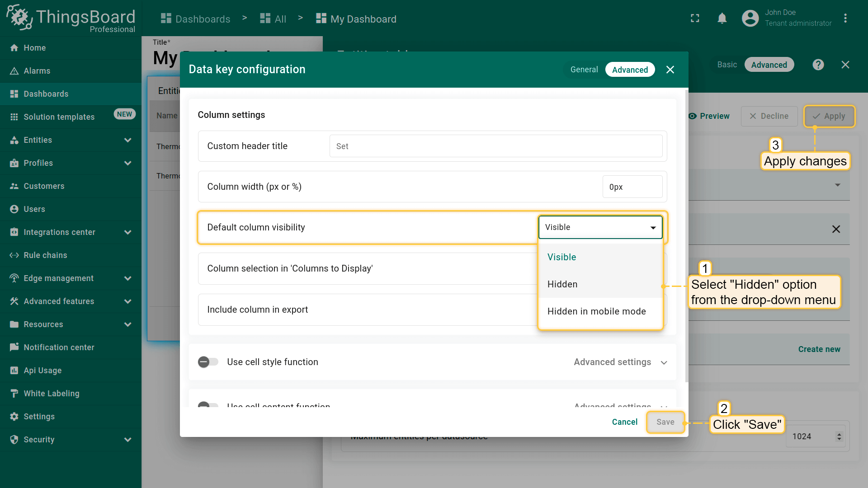The height and width of the screenshot is (488, 868).
Task: Open Rule chains in sidebar
Action: (45, 255)
